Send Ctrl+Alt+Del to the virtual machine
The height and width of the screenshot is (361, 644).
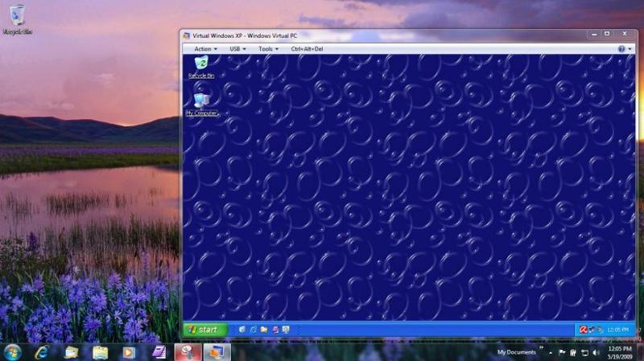307,49
